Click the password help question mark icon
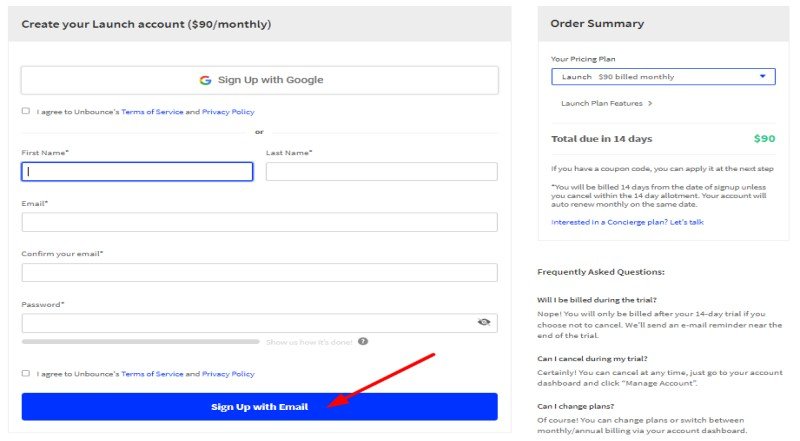 point(363,341)
